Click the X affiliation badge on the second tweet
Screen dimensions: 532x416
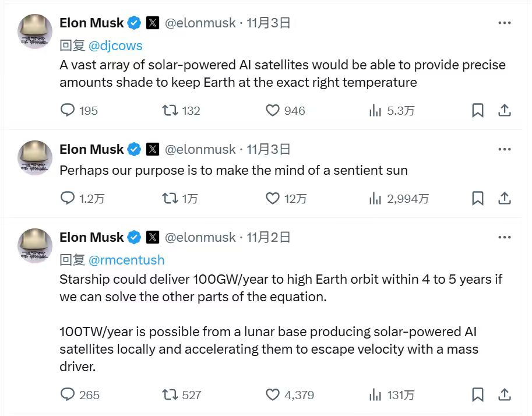(x=152, y=149)
